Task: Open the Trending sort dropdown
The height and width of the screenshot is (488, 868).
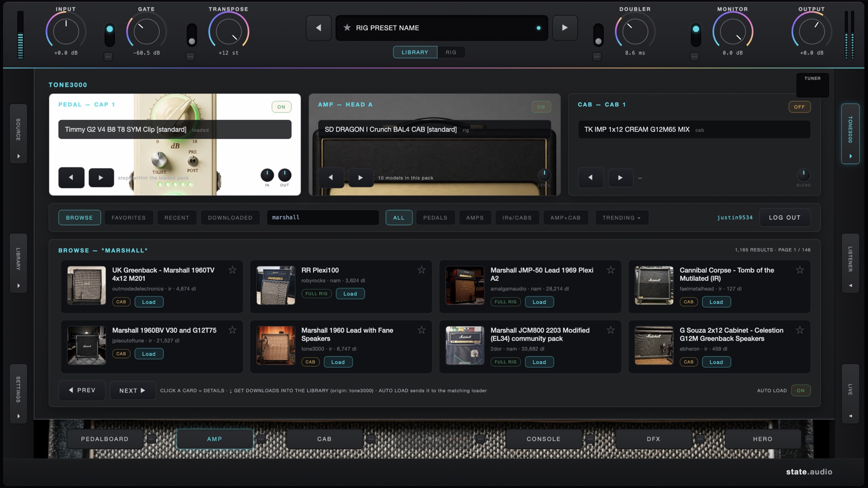Action: tap(622, 218)
